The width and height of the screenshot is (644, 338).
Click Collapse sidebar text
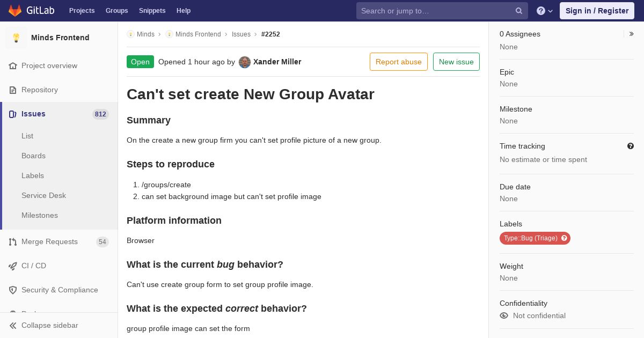pos(50,325)
